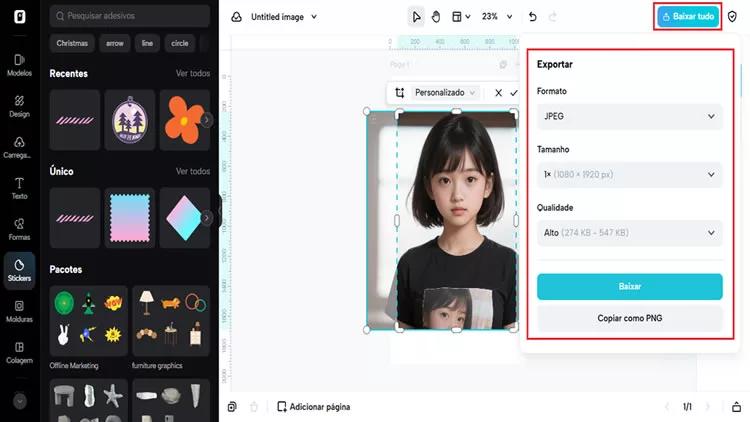Open Texto panel in the sidebar
The image size is (750, 422).
point(19,189)
